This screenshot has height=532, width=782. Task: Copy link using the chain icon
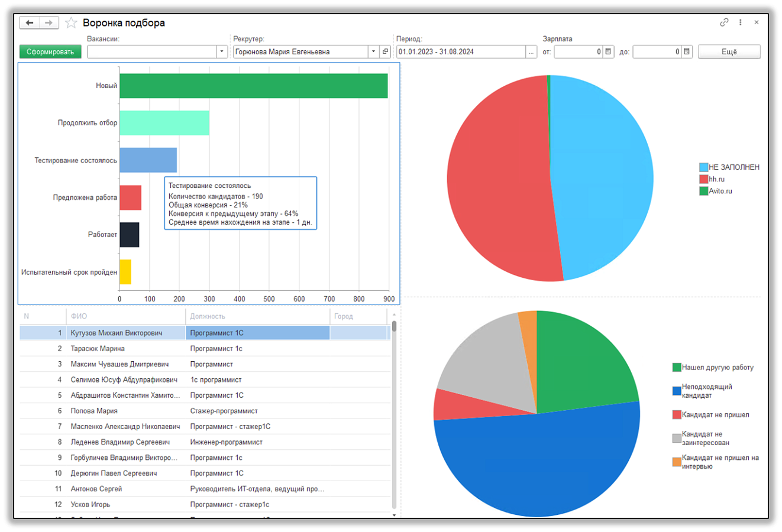click(724, 22)
